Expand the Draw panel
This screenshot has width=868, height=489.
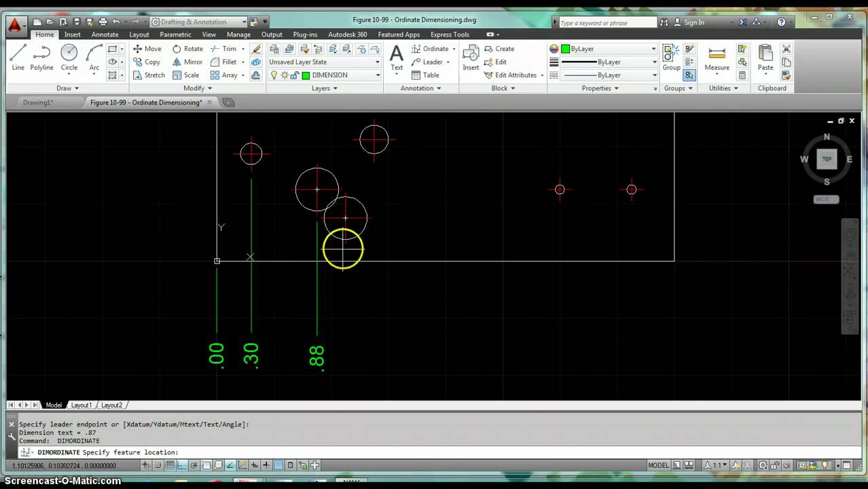pos(67,88)
